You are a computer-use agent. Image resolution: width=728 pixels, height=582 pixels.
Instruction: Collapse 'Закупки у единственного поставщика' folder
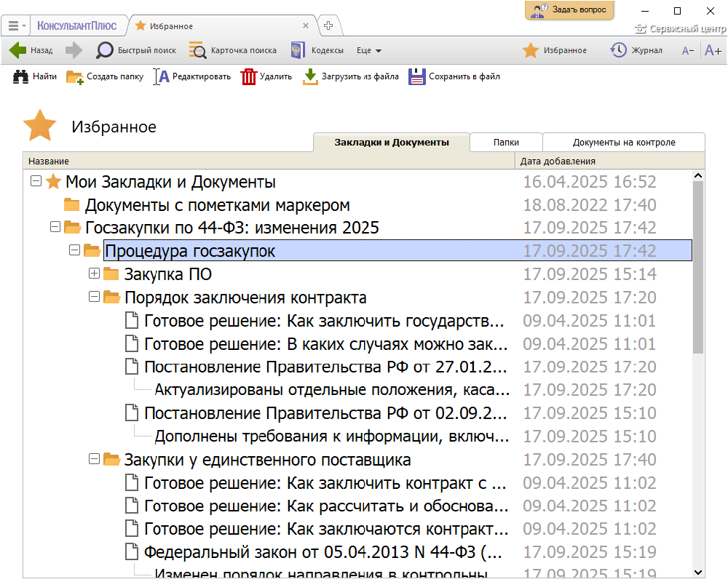coord(93,460)
